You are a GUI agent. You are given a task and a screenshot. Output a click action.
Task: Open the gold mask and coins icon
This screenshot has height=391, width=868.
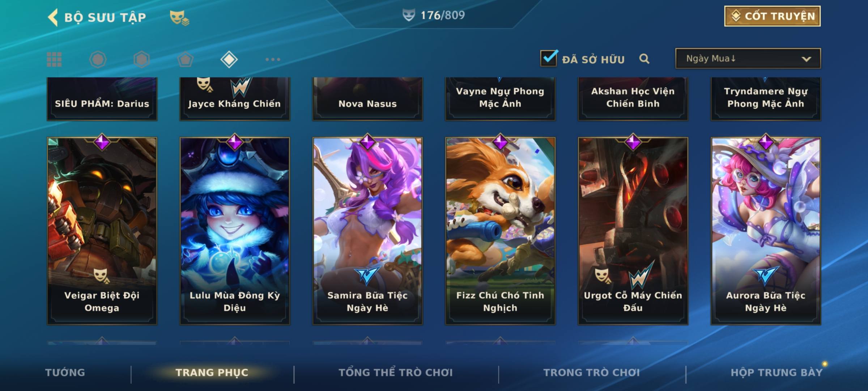pyautogui.click(x=179, y=17)
